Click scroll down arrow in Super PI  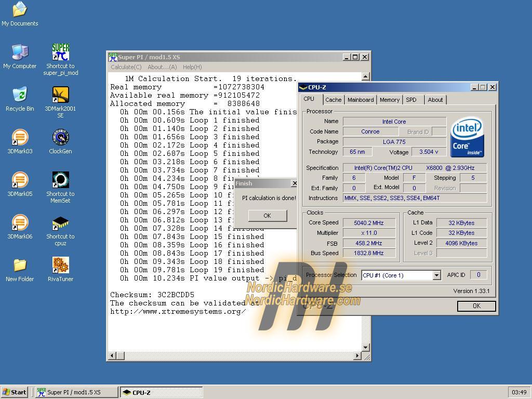click(365, 348)
